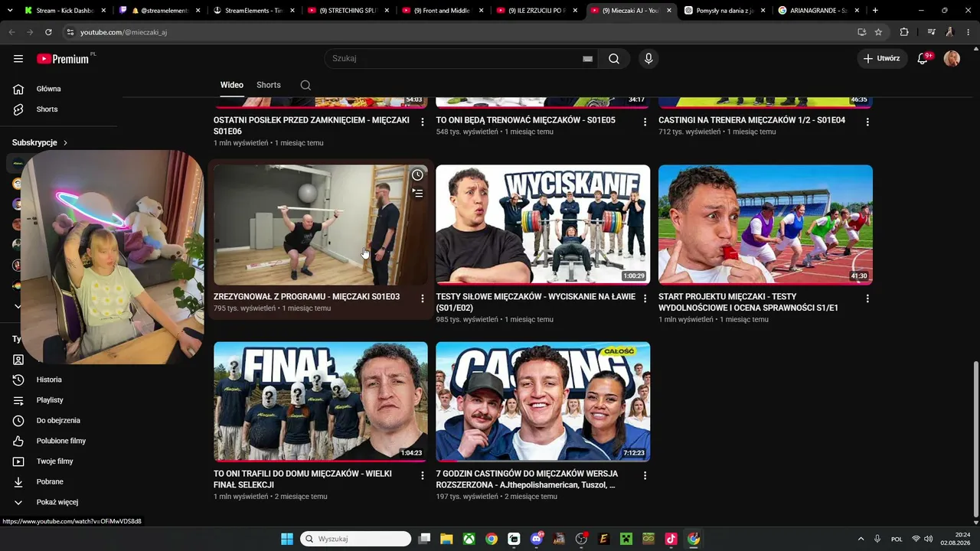Open options menu for CASTINGI NA TRENERA video

tap(867, 122)
